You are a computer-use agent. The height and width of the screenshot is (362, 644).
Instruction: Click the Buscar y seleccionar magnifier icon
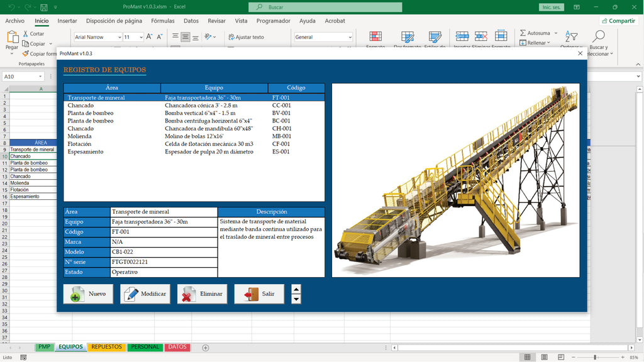tap(599, 36)
